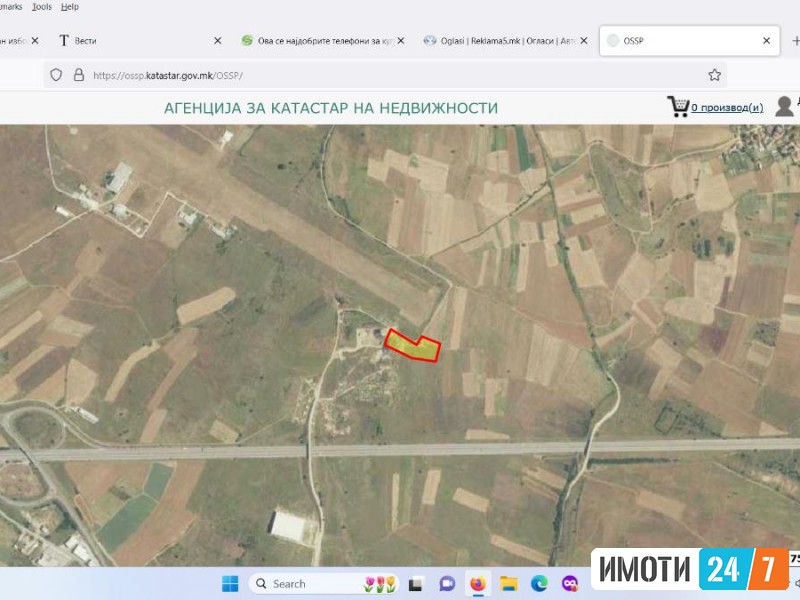Image resolution: width=800 pixels, height=600 pixels.
Task: Open the chat icon in the taskbar
Action: click(x=446, y=583)
